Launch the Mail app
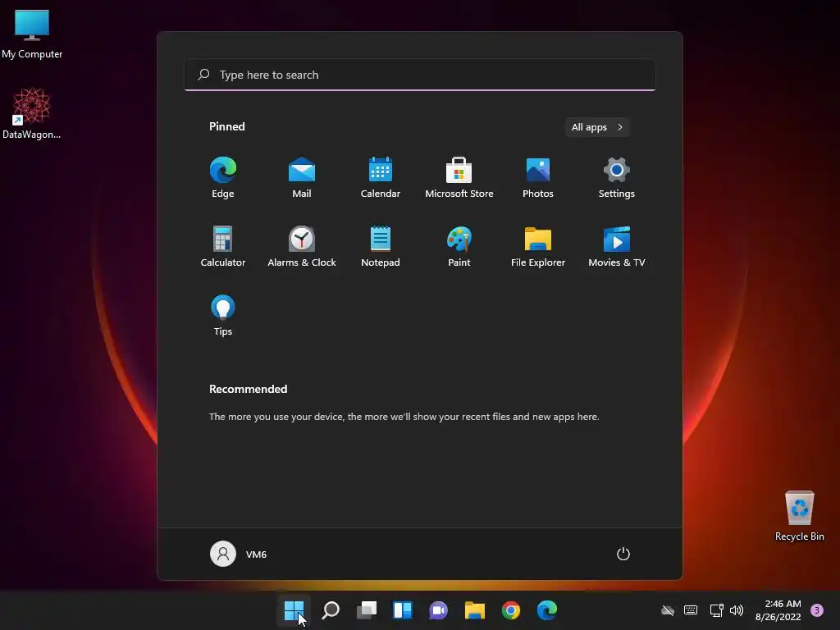The width and height of the screenshot is (840, 630). click(302, 178)
